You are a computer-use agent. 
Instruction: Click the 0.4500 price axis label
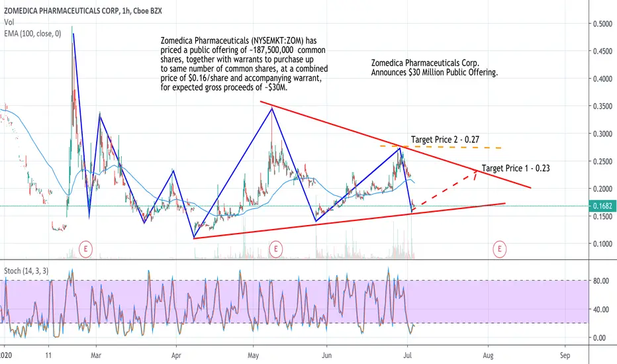[x=602, y=51]
